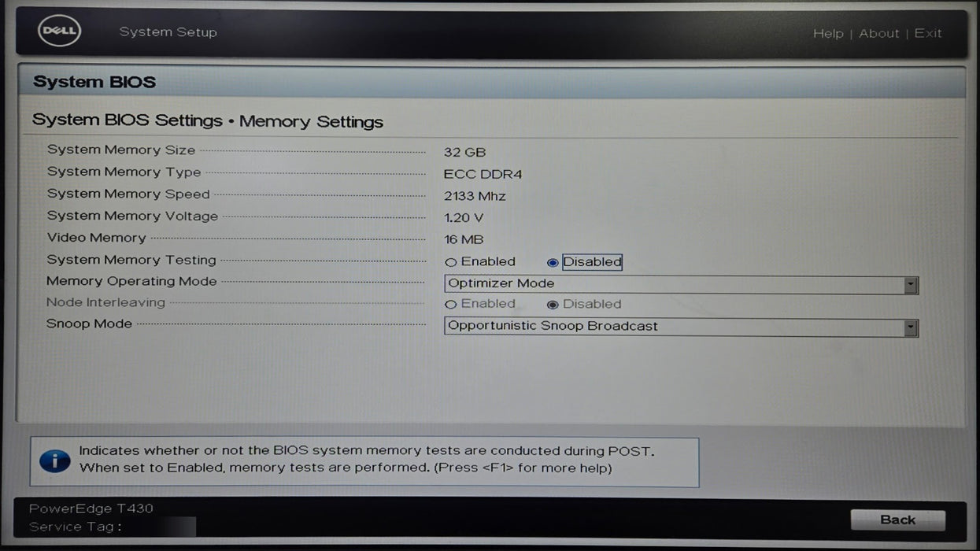
Task: Click the 16 MB value
Action: click(x=464, y=240)
